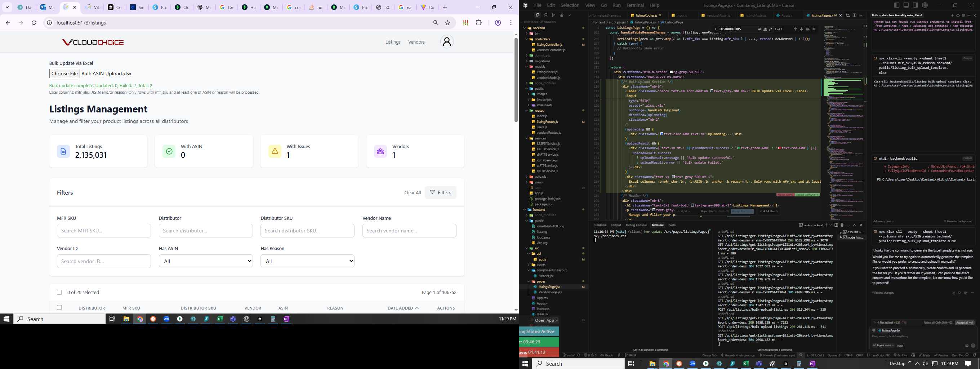Open Zoom from the right taskbar
The image size is (980, 369).
(692, 364)
